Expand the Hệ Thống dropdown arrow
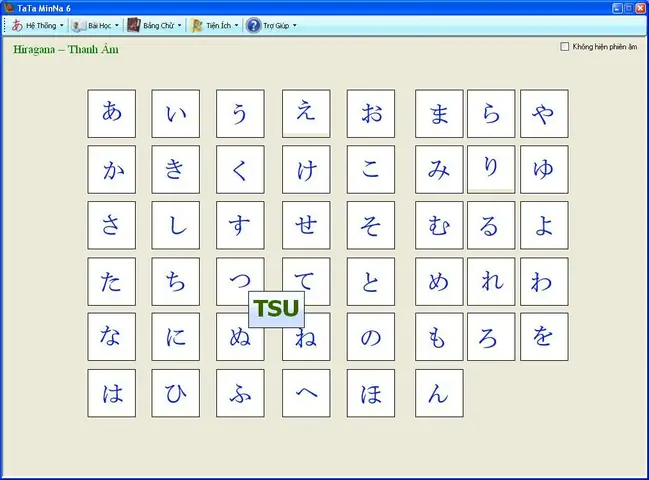 point(62,26)
